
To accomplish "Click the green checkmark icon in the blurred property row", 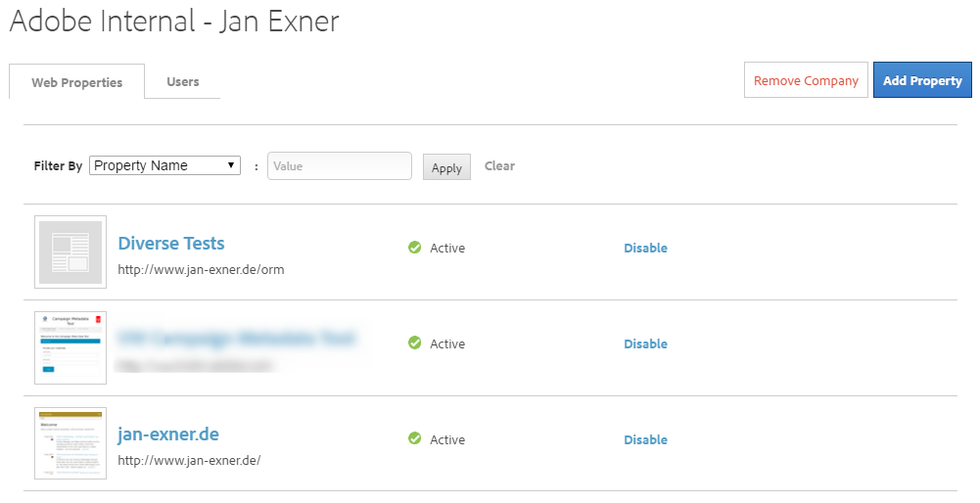I will [x=414, y=343].
